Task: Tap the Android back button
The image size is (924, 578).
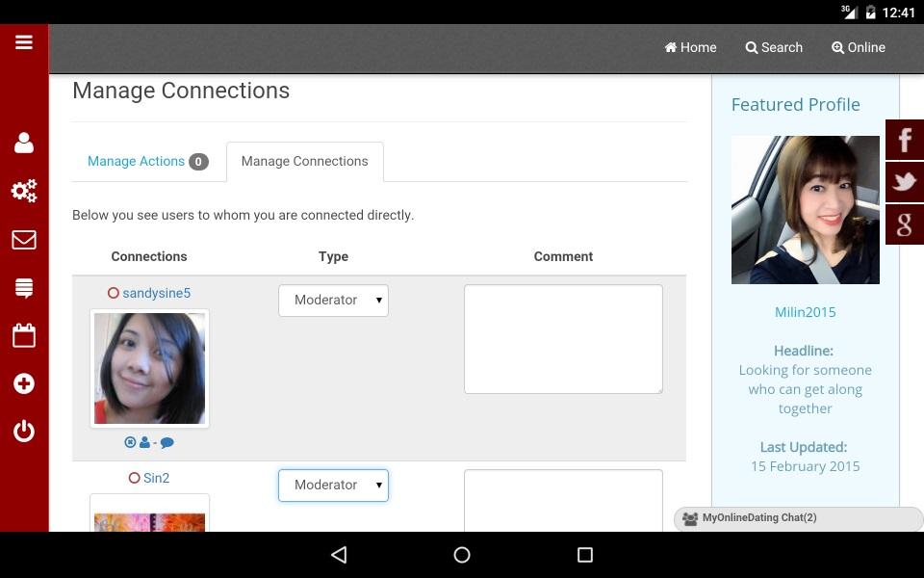Action: click(x=339, y=555)
